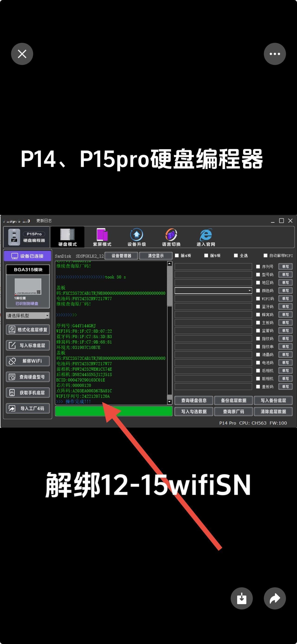This screenshot has width=297, height=644.
Task: Select the 硬盘模式 hard disk mode tab
Action: (x=68, y=237)
